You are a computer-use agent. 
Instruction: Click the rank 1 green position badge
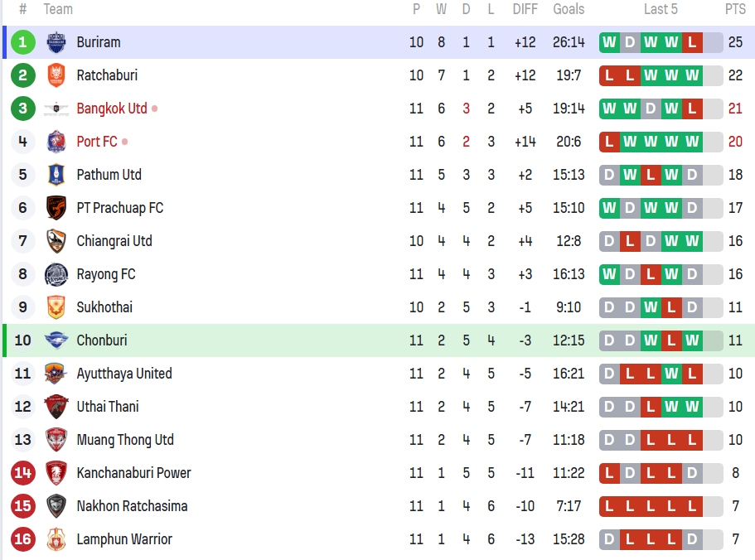tap(22, 42)
